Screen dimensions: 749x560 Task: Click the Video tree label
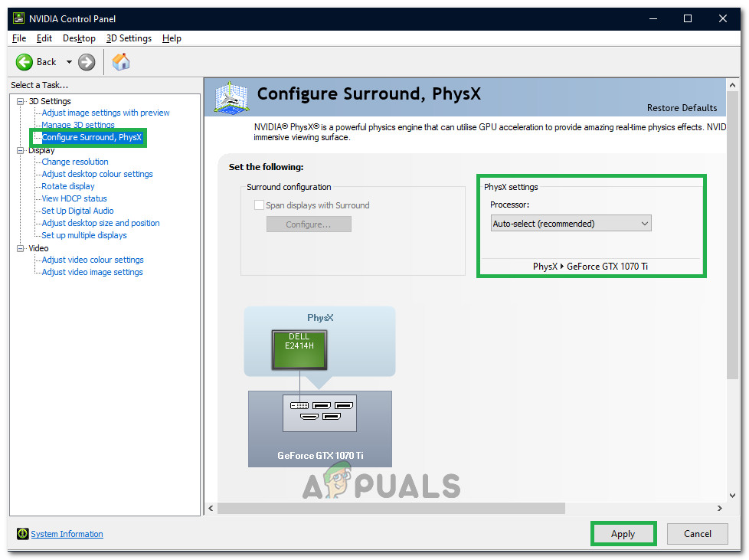point(38,248)
